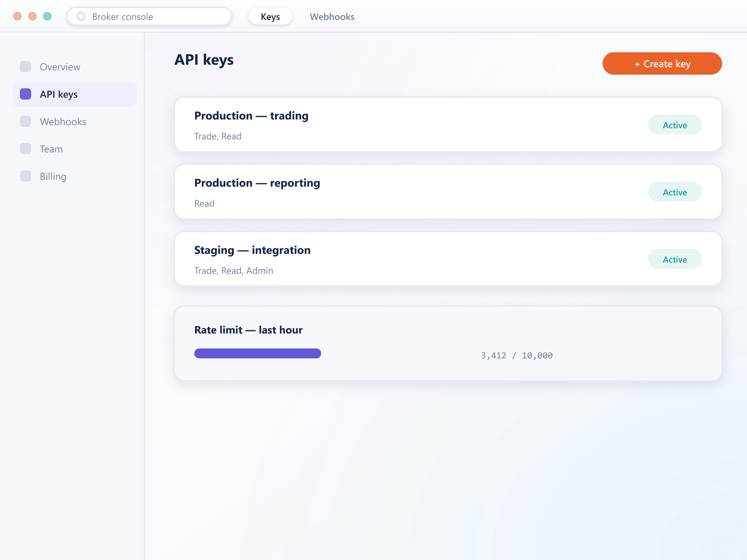Click Active badge on Staging — integration
This screenshot has height=560, width=747.
tap(675, 259)
